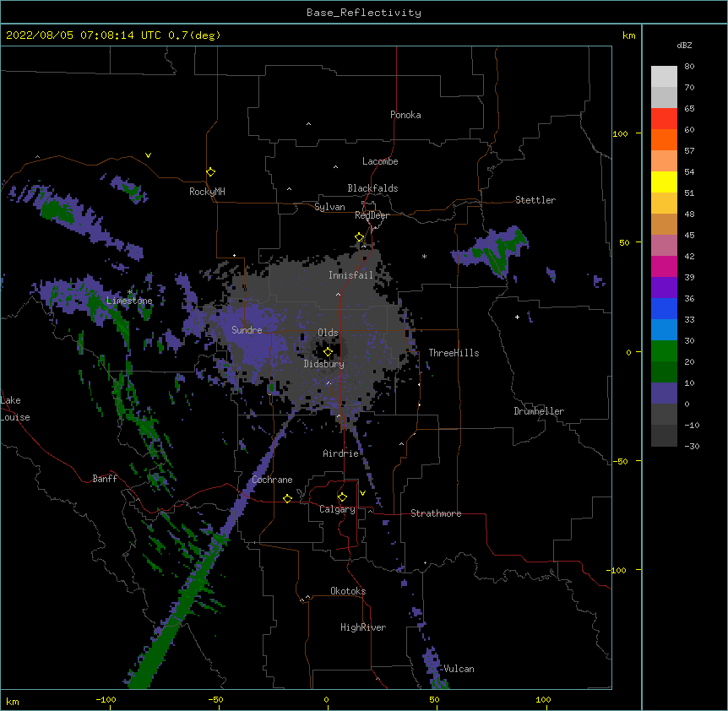Click the diamond marker at RockyMH

click(210, 172)
